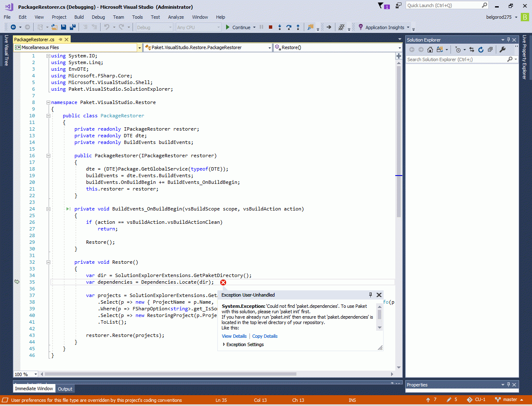Click the editor vertical scrollbar thumb
Screen dimensions: 532x406
point(399,141)
